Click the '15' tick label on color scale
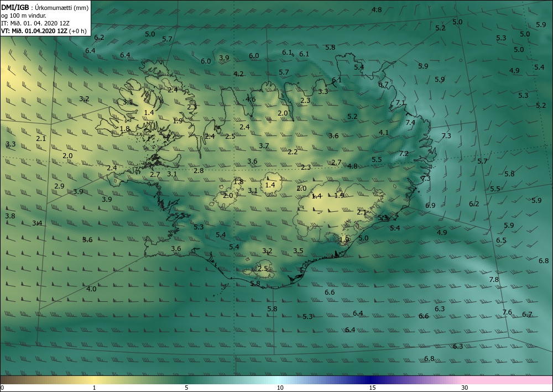Screen dimensions: 553x392 (x=372, y=388)
